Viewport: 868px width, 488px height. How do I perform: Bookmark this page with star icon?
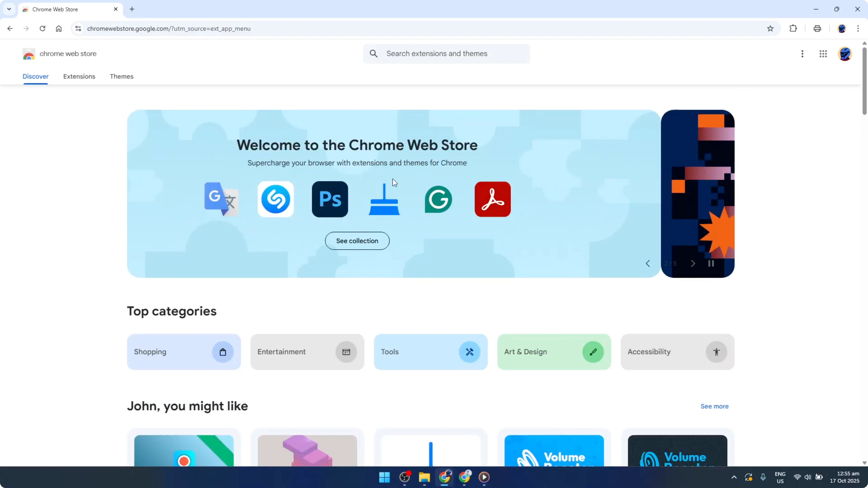[x=770, y=29]
